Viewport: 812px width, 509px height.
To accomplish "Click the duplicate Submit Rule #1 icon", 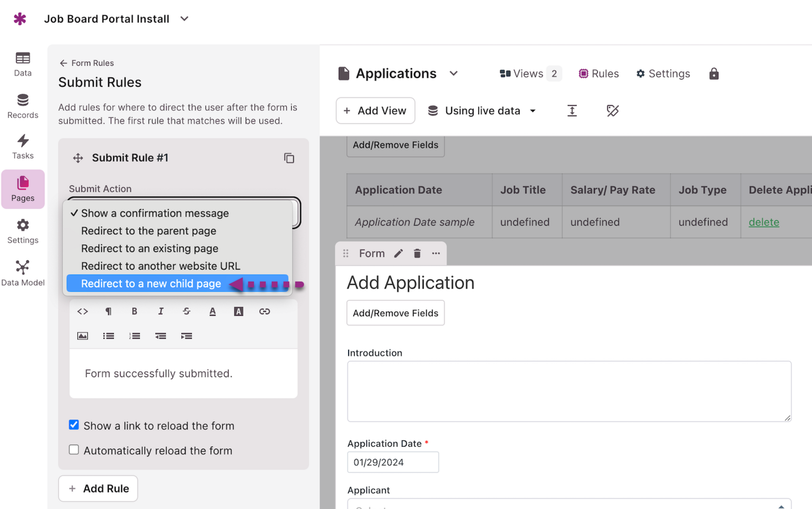I will click(289, 158).
